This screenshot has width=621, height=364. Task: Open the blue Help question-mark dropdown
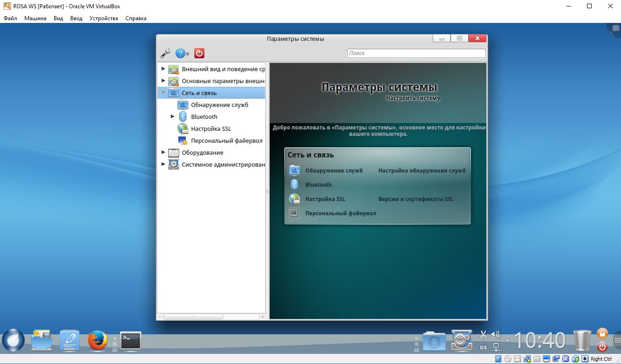182,53
